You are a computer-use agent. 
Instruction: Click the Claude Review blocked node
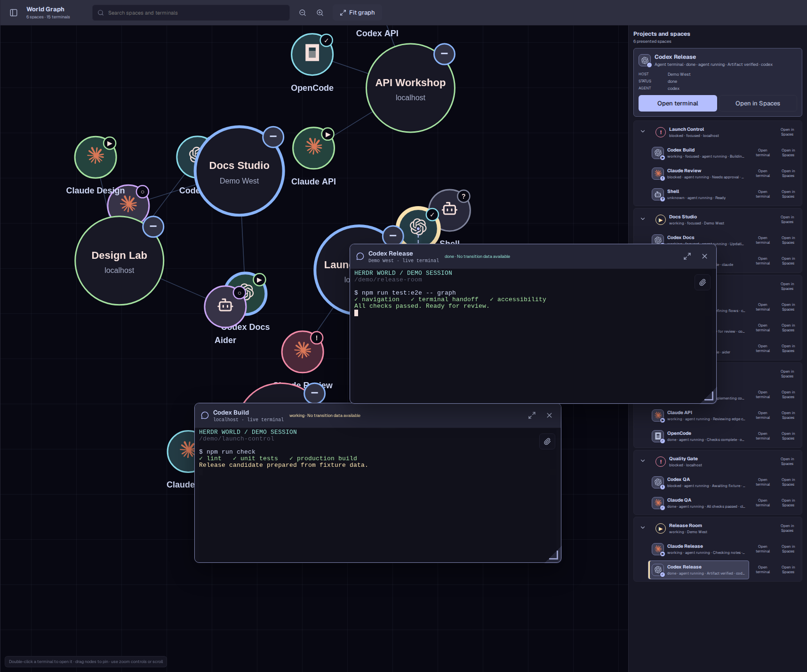(303, 352)
